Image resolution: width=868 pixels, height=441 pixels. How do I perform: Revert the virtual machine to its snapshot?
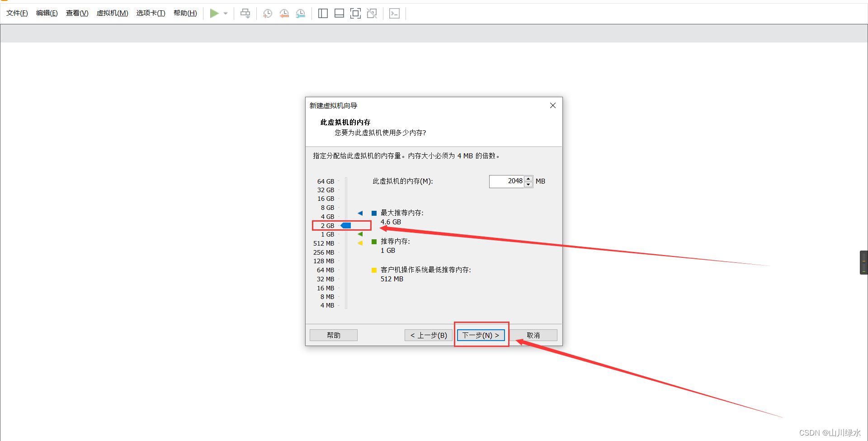tap(284, 13)
